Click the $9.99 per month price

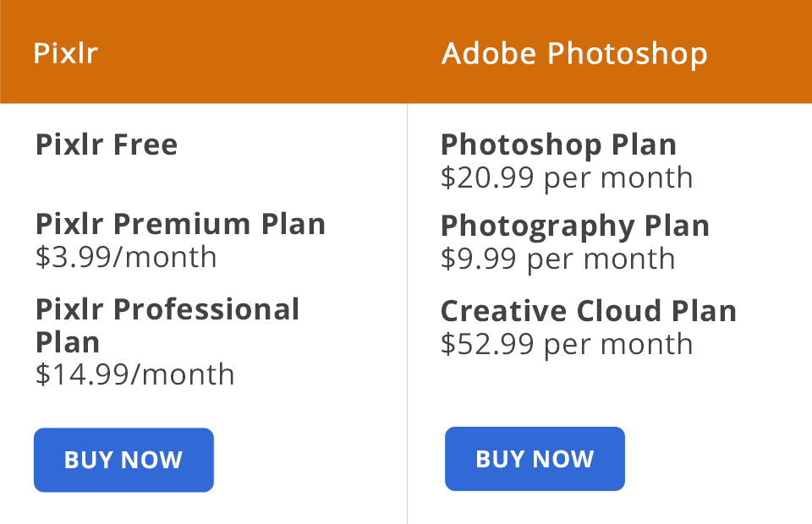coord(557,259)
